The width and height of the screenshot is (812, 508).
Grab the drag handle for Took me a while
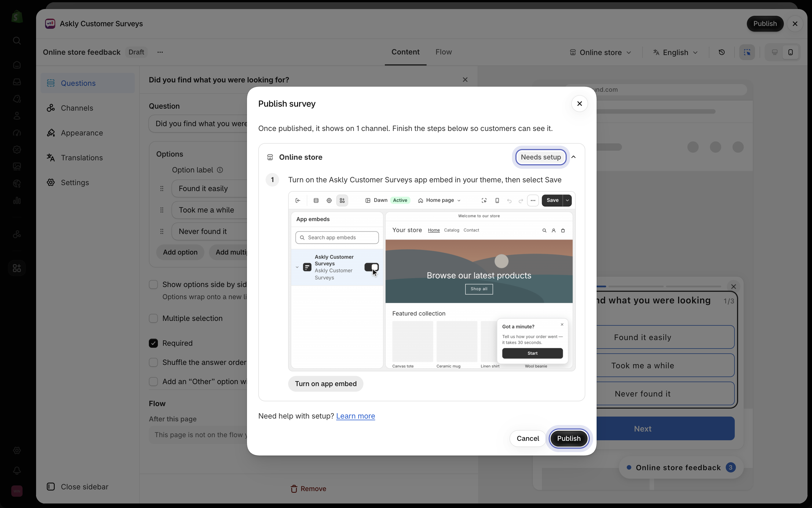pos(162,210)
